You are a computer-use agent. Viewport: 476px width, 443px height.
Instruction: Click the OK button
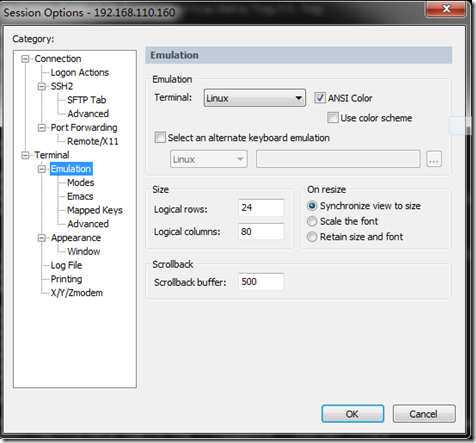click(x=353, y=414)
